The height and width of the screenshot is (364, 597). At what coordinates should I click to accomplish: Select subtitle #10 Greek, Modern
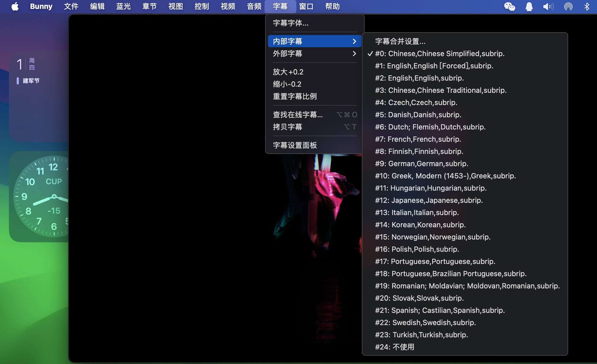click(465, 176)
